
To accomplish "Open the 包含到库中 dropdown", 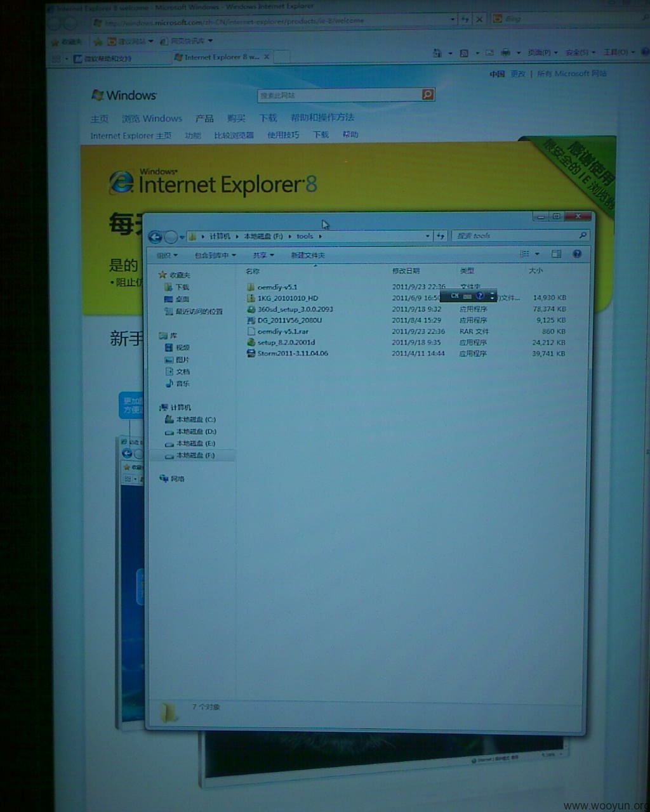I will [215, 255].
